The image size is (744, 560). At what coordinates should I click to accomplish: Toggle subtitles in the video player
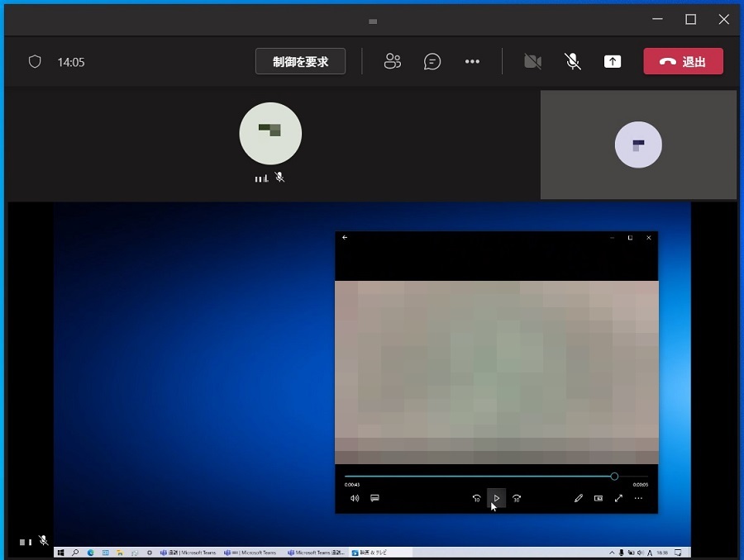coord(374,498)
